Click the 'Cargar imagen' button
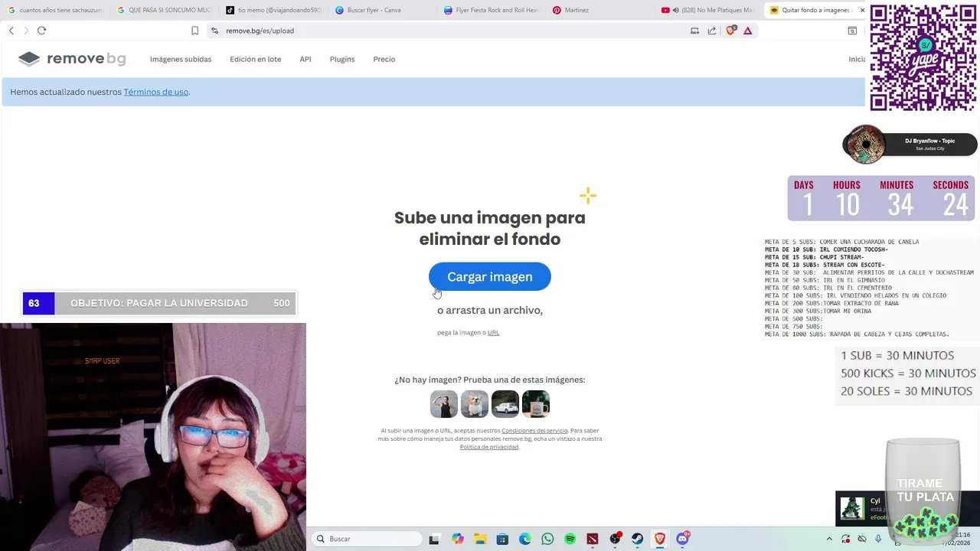The image size is (980, 551). 490,277
